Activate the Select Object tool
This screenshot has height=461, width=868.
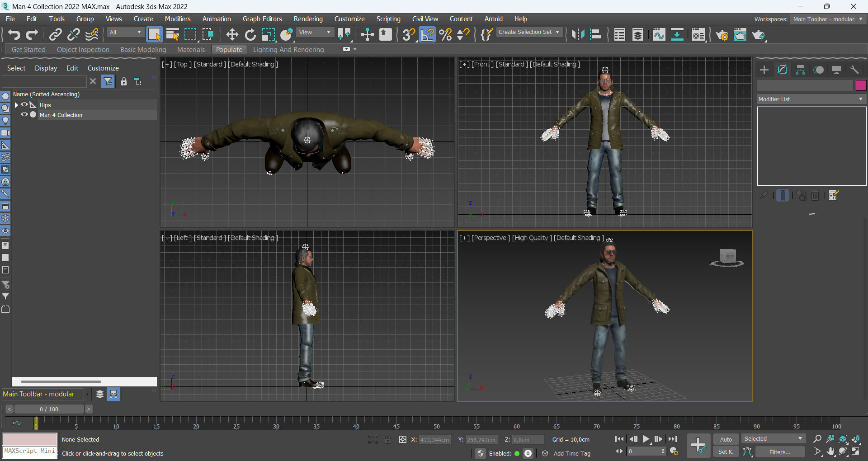(x=155, y=35)
